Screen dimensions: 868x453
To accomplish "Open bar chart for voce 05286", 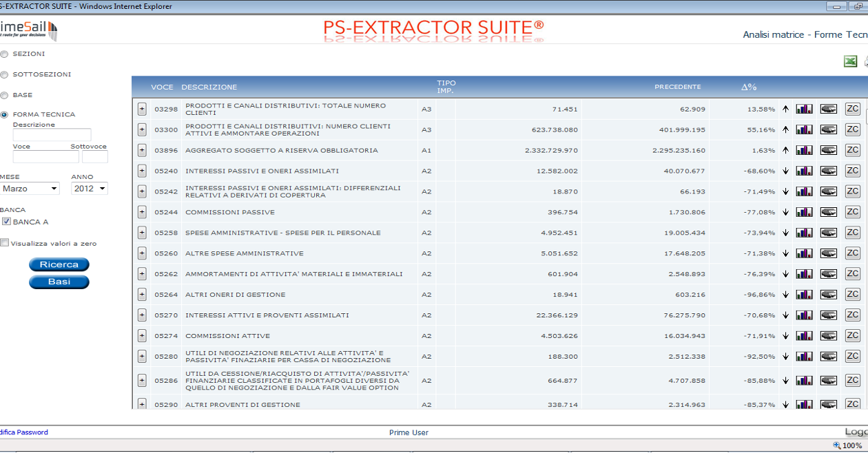I will tap(804, 381).
